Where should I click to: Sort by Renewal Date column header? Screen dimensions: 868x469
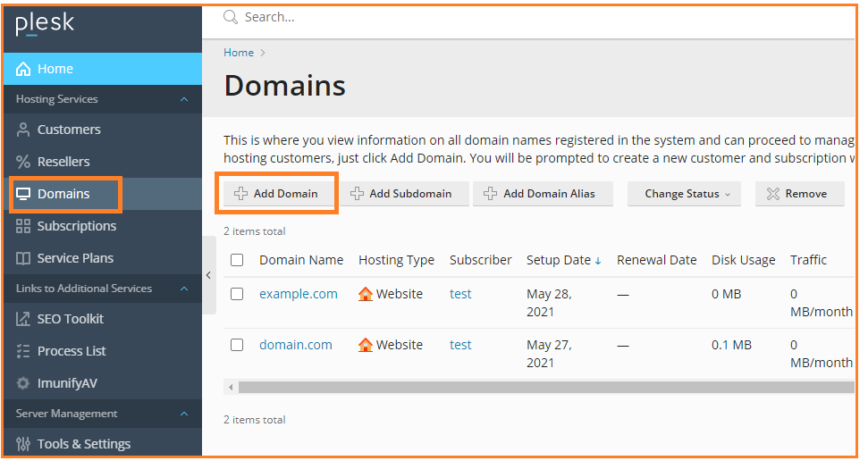coord(656,260)
